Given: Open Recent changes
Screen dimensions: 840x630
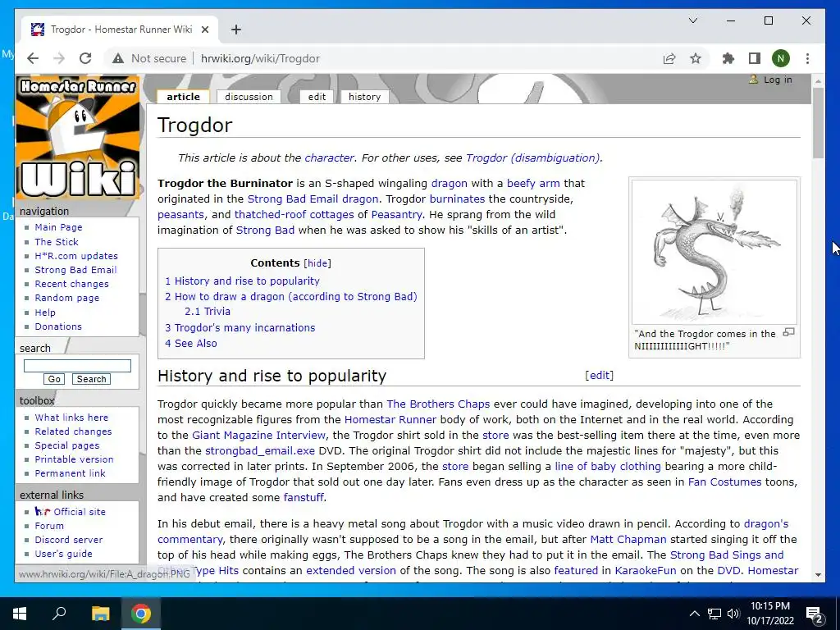Looking at the screenshot, I should (x=72, y=283).
